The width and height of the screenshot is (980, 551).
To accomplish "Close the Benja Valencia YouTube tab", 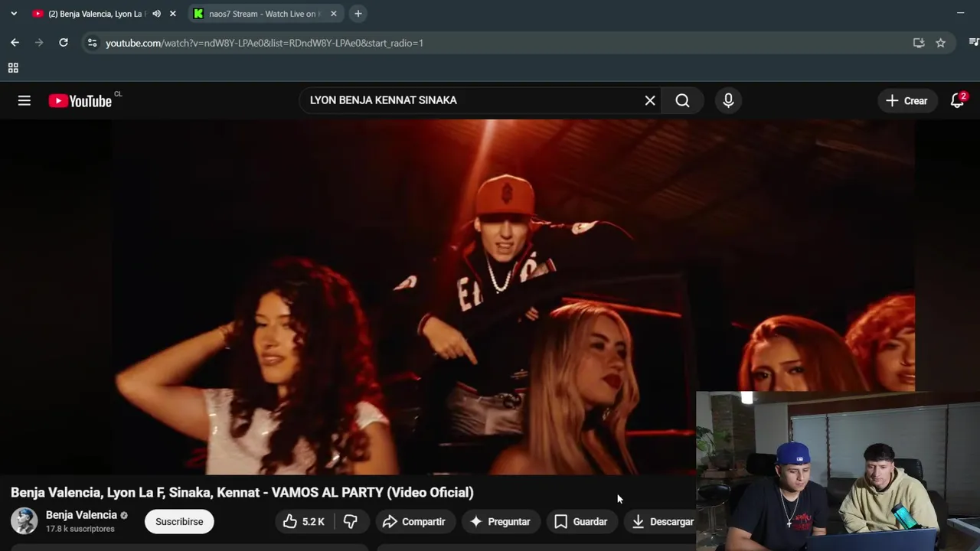I will coord(172,14).
